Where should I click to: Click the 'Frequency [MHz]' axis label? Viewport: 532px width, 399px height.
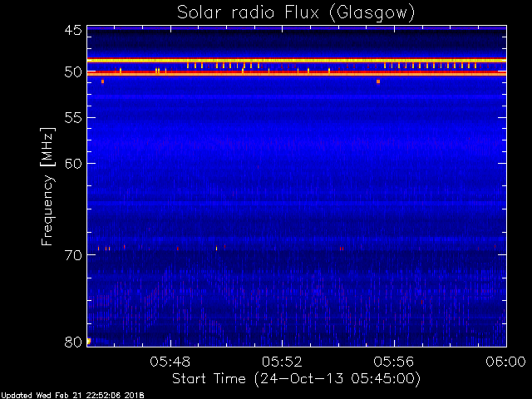[x=47, y=186]
